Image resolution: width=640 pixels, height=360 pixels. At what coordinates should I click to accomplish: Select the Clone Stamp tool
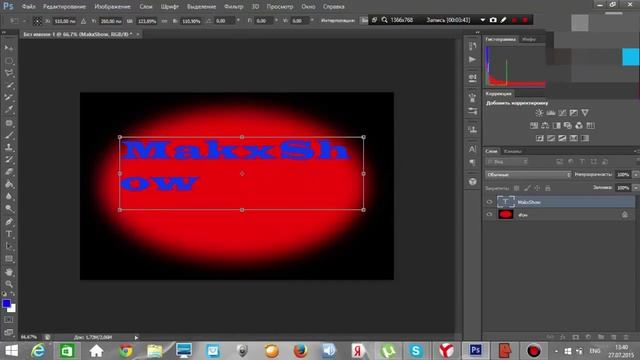pos(9,147)
